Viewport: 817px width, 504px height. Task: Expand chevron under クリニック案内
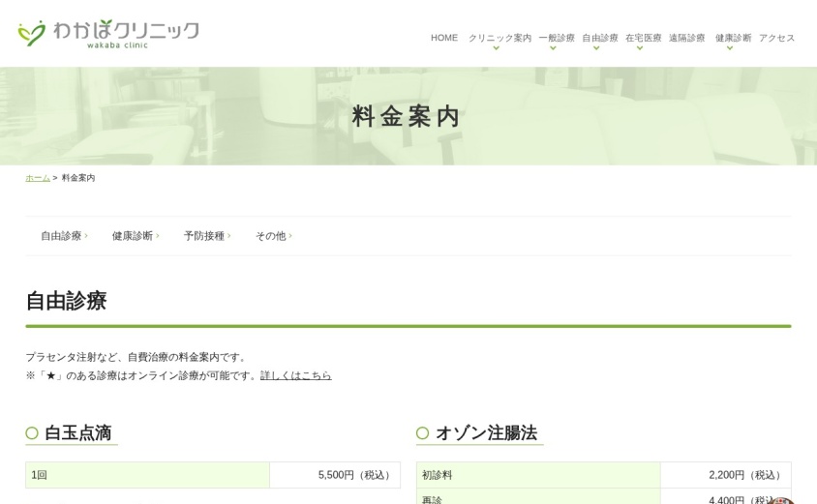click(x=496, y=48)
